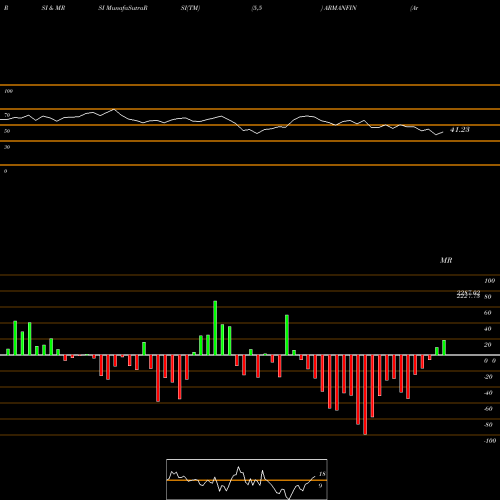This screenshot has height=500, width=500.
Task: Click the 80 label on the MR axis
Action: (x=487, y=297)
